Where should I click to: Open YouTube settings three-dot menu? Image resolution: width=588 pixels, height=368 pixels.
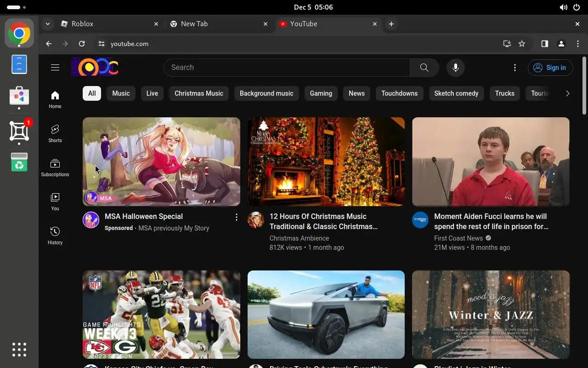[515, 68]
